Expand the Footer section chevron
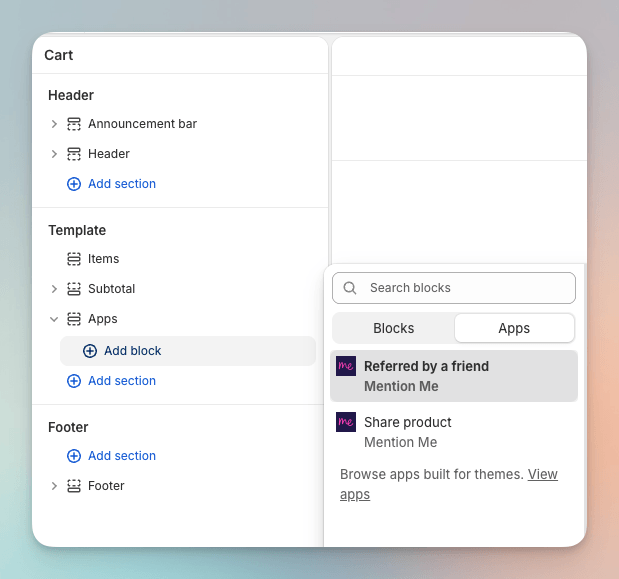This screenshot has width=619, height=579. tap(54, 486)
